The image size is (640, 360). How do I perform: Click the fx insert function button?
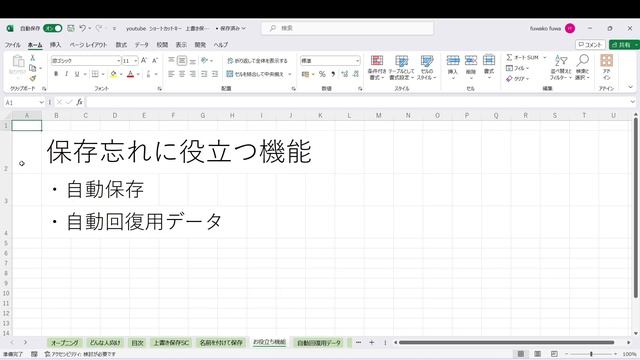79,102
